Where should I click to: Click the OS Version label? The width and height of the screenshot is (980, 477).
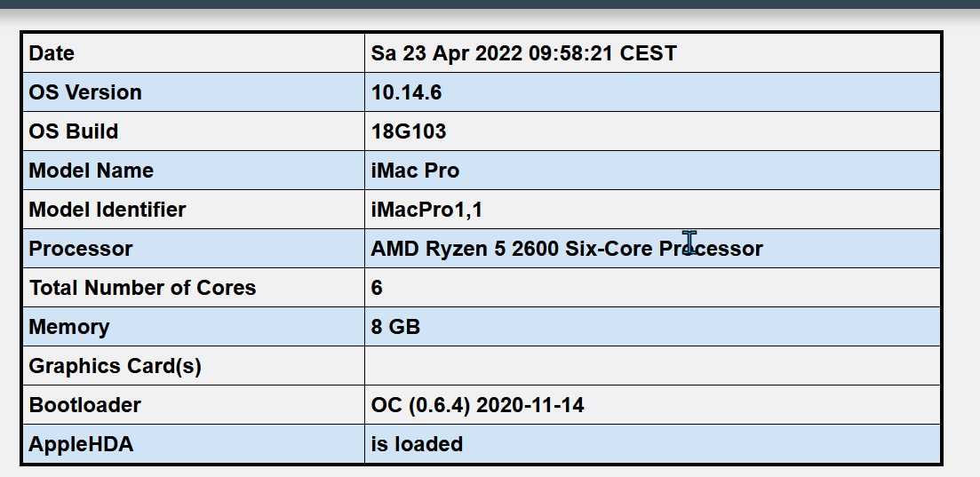tap(85, 92)
